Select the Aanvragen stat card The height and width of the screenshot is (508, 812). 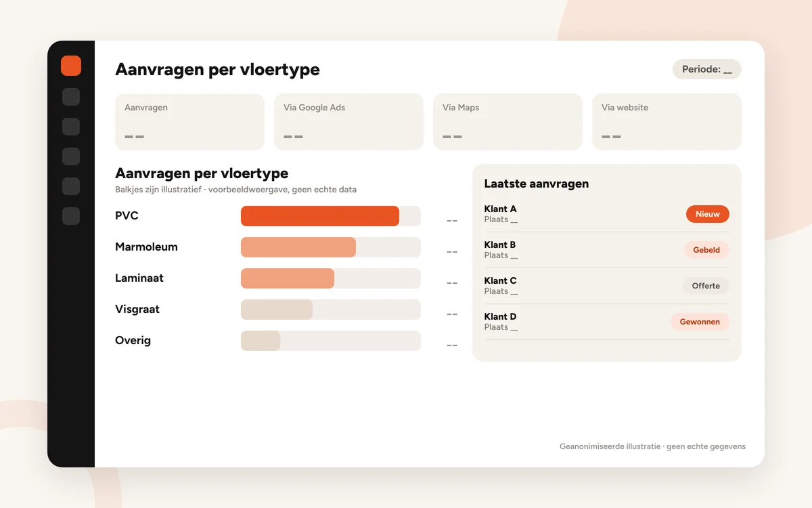(189, 122)
